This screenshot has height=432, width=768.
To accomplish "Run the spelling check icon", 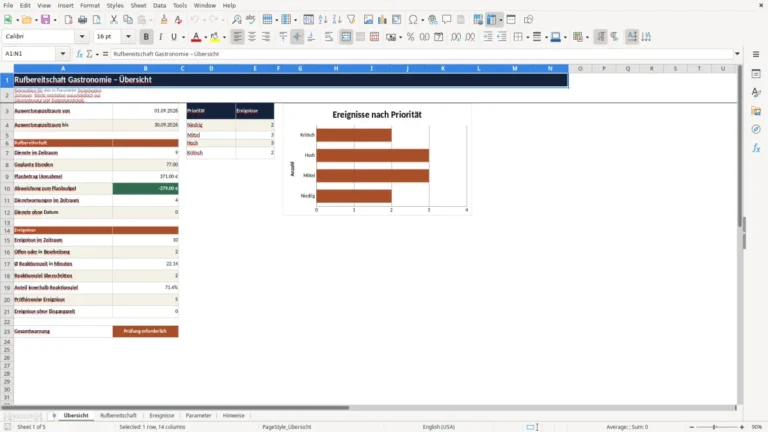I will (x=251, y=20).
